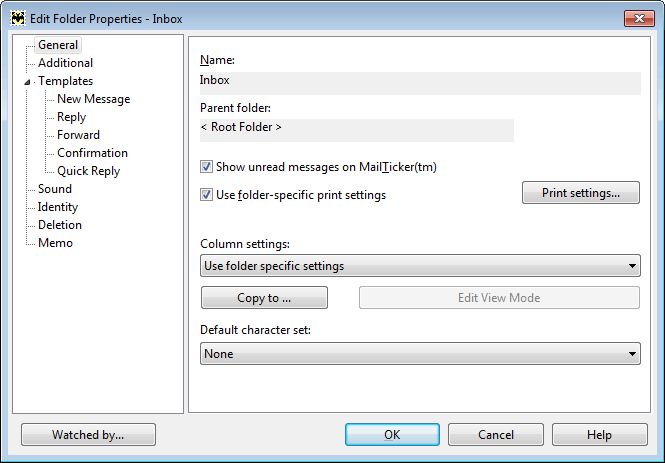Click the Copy to ... button
This screenshot has width=665, height=463.
[264, 298]
